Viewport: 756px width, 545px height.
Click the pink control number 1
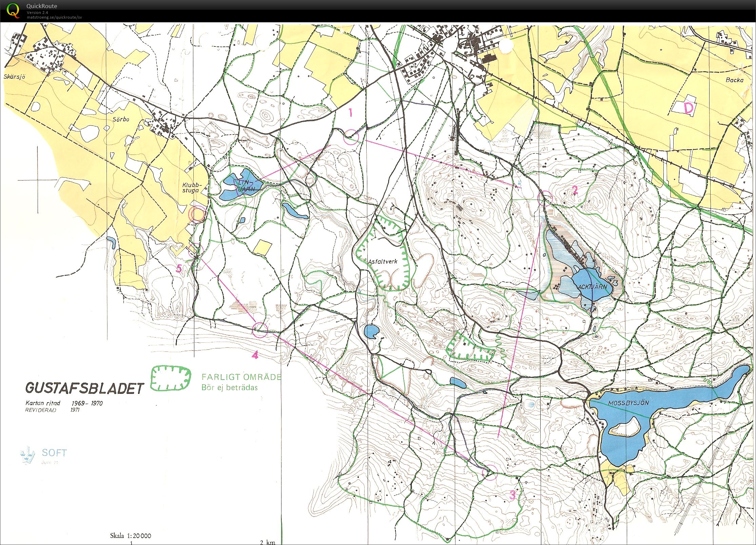click(351, 113)
